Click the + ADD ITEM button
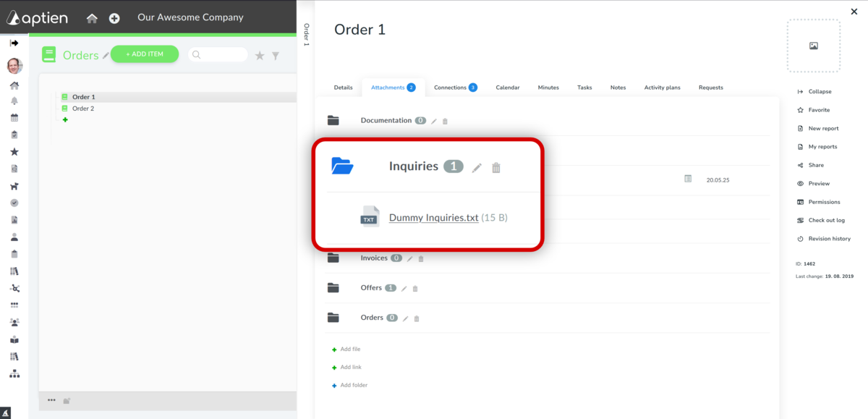Screen dimensions: 868x419 [x=145, y=54]
